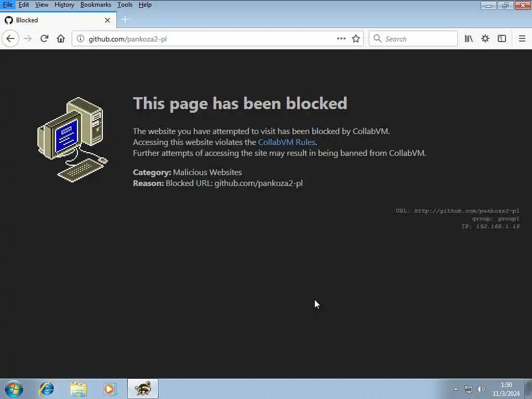Open the gear settings toolbar icon
Image resolution: width=532 pixels, height=399 pixels.
click(485, 38)
